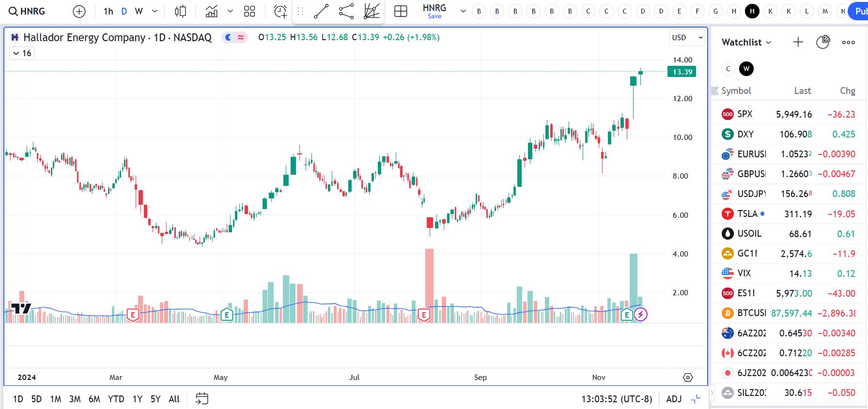The height and width of the screenshot is (409, 868).
Task: Click the floating toolbar drag handle
Action: coord(300,11)
